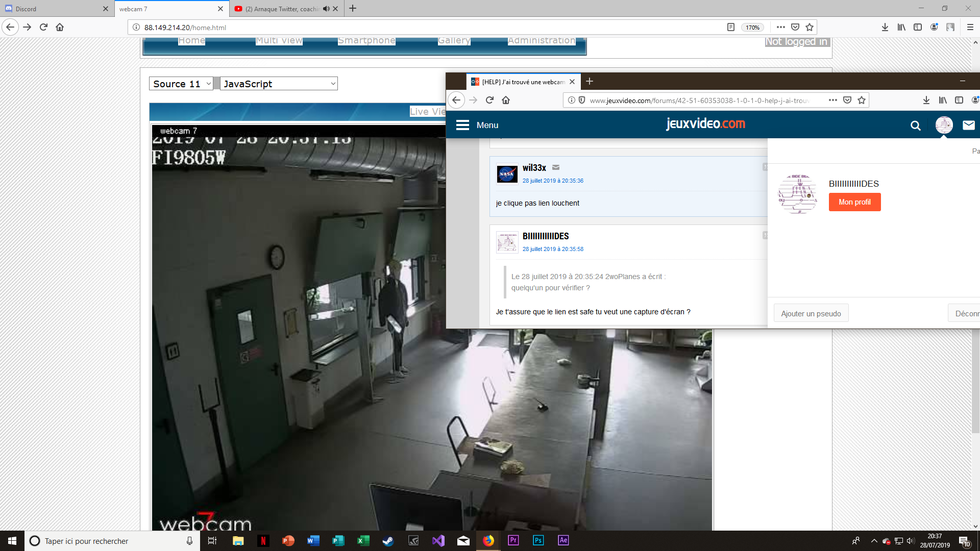Screen dimensions: 980x551
Task: Open Netflix from the taskbar
Action: [x=263, y=541]
